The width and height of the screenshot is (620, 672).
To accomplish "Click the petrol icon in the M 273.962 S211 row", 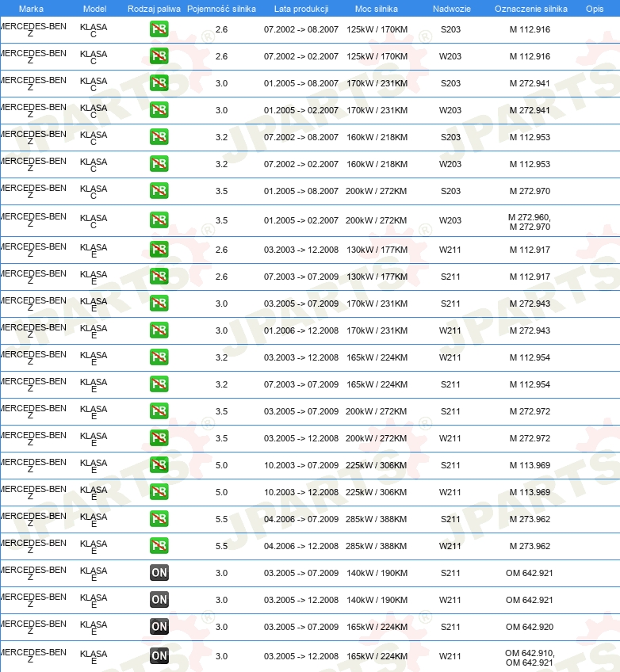I will tap(159, 519).
